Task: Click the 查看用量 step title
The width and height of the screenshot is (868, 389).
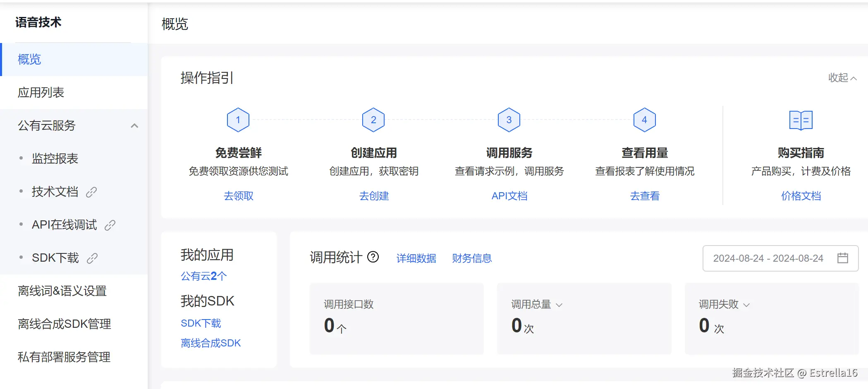Action: [645, 153]
